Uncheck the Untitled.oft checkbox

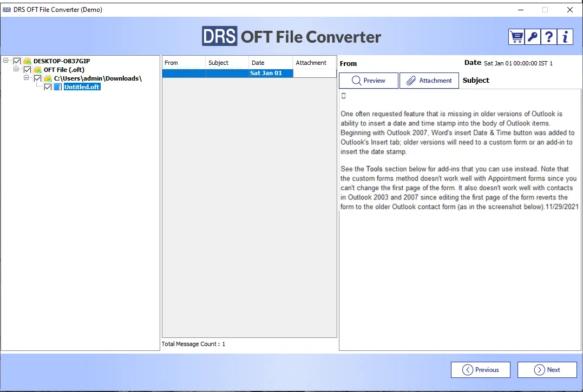(48, 87)
